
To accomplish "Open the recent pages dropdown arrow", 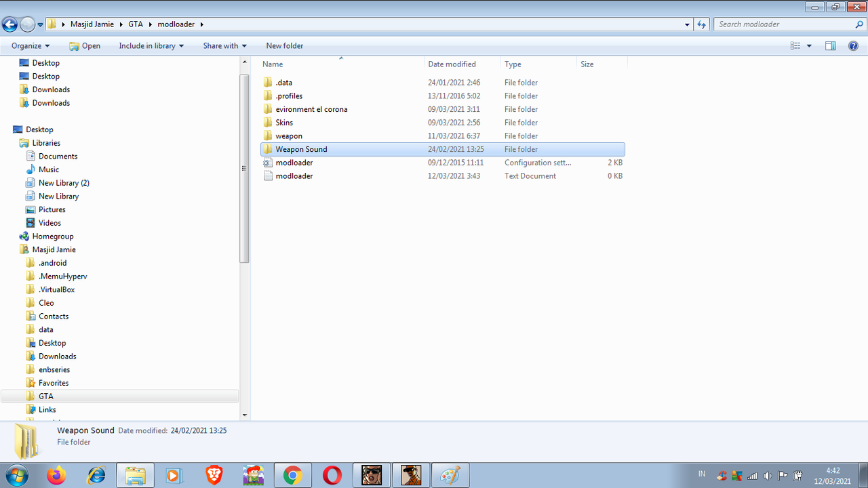I will tap(40, 25).
